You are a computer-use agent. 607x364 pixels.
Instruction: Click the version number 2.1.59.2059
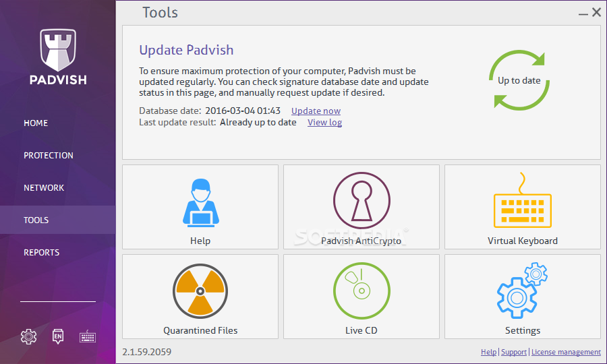tap(147, 352)
